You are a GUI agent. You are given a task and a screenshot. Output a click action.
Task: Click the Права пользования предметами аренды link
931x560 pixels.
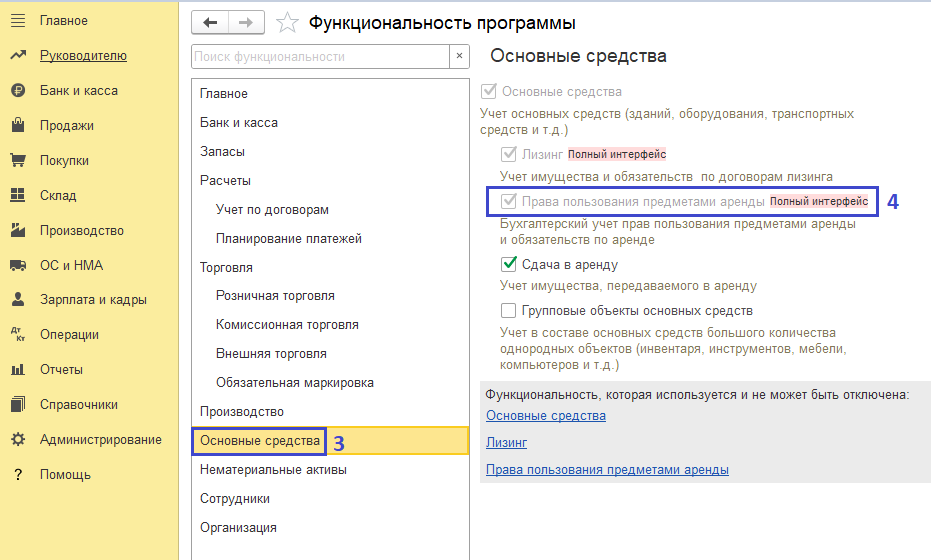coord(607,470)
